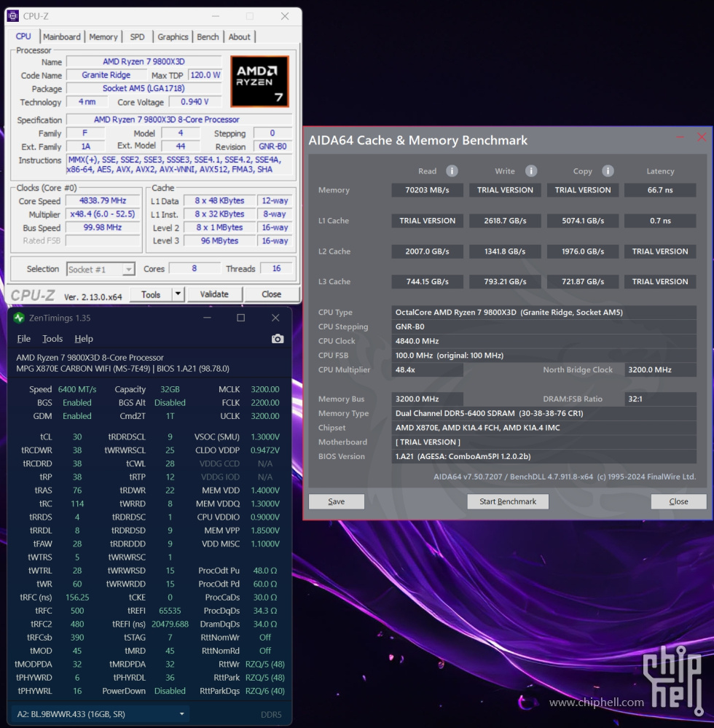Close the ZenTimings window

tap(275, 318)
